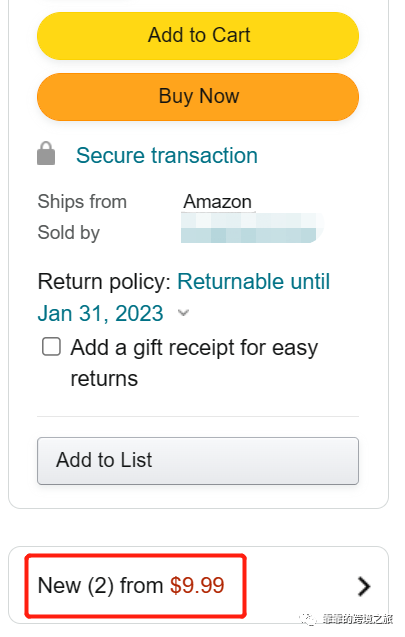Tick the gift receipt checkbox

tap(52, 347)
